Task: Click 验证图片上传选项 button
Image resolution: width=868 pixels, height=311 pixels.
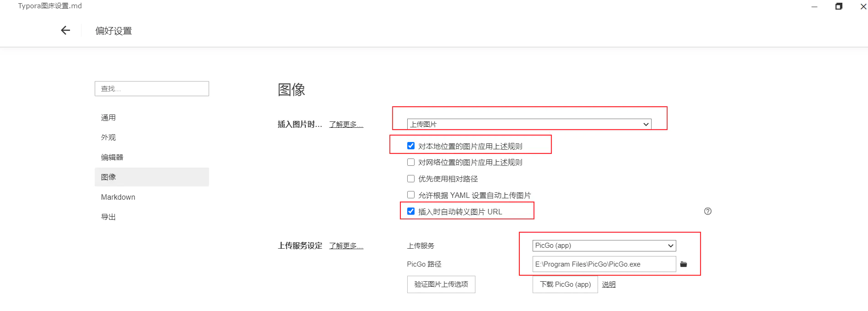Action: coord(441,284)
